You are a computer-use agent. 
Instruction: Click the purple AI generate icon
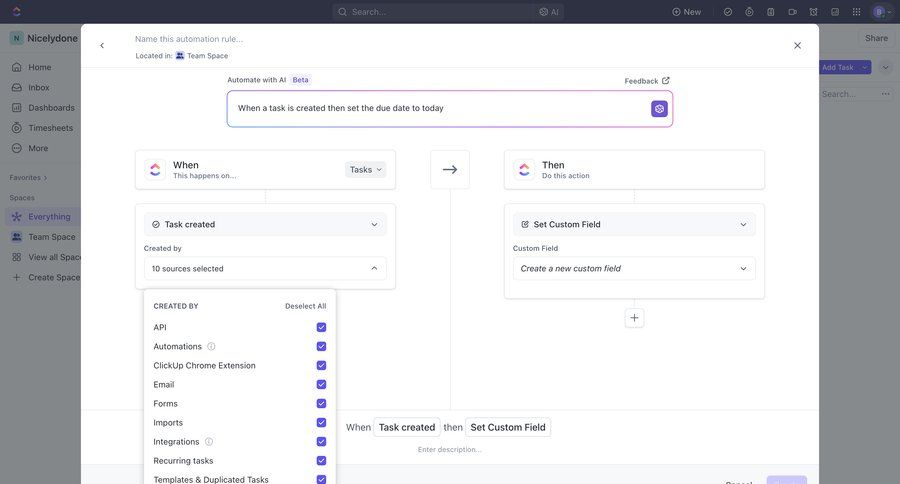click(x=659, y=109)
